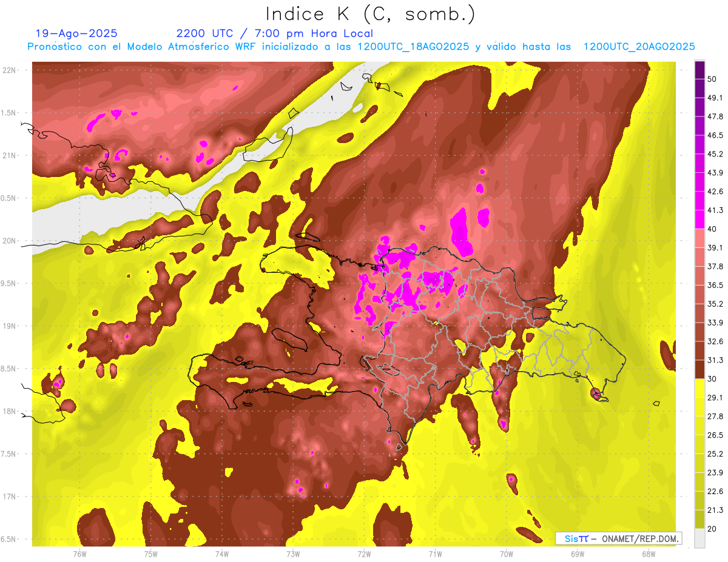
Task: Click the bright yellow legend band between 29.1 and 30
Action: tap(699, 388)
